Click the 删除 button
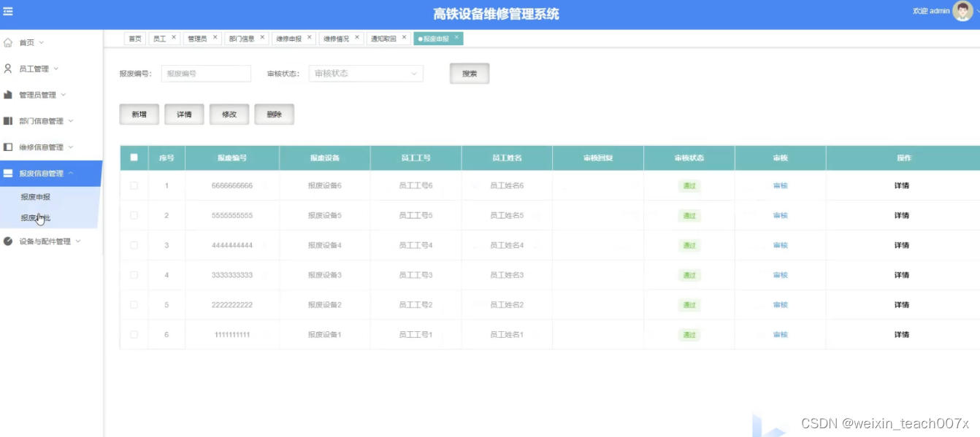 275,115
